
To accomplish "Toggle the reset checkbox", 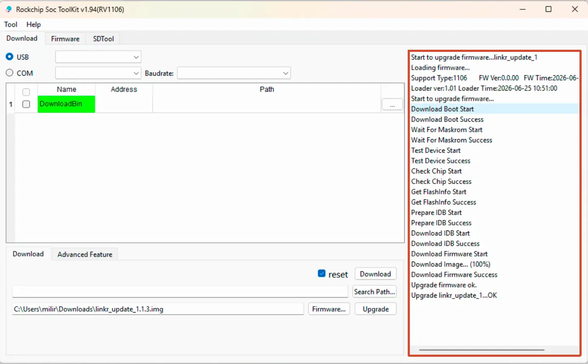I will [322, 273].
